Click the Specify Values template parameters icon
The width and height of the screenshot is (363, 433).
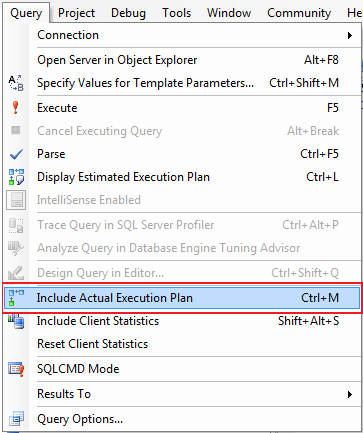tap(16, 83)
